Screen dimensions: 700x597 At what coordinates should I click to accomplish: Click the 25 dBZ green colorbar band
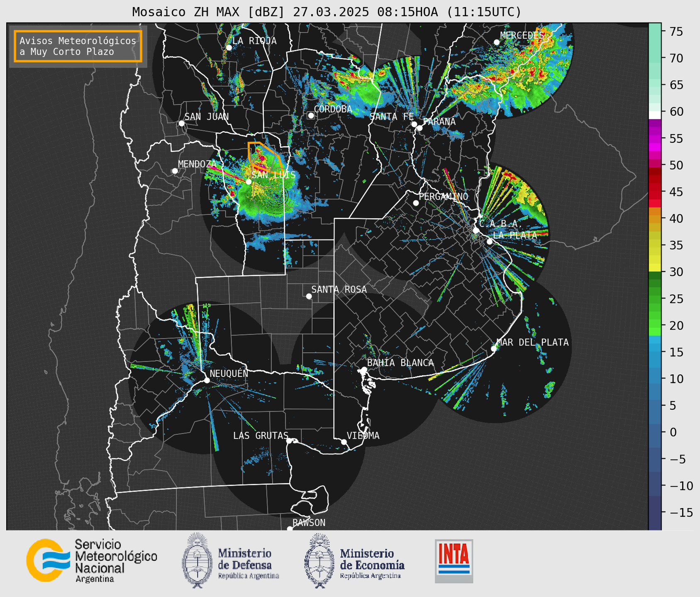click(655, 299)
